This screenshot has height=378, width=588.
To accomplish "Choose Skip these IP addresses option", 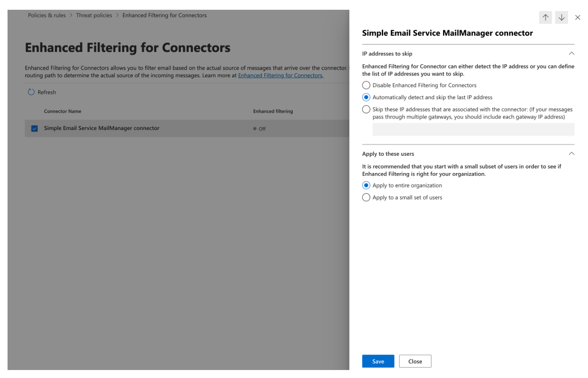I will point(366,109).
